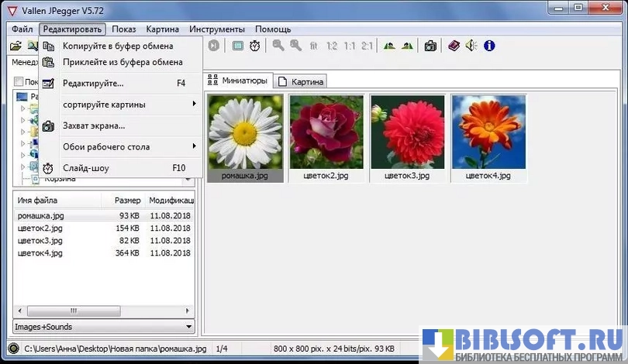Click the stopwatch slideshow toolbar icon
Viewport: 628px width, 364px height.
[x=255, y=46]
